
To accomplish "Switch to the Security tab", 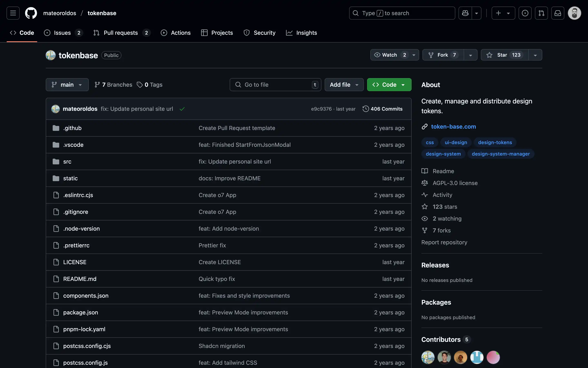I will 259,33.
